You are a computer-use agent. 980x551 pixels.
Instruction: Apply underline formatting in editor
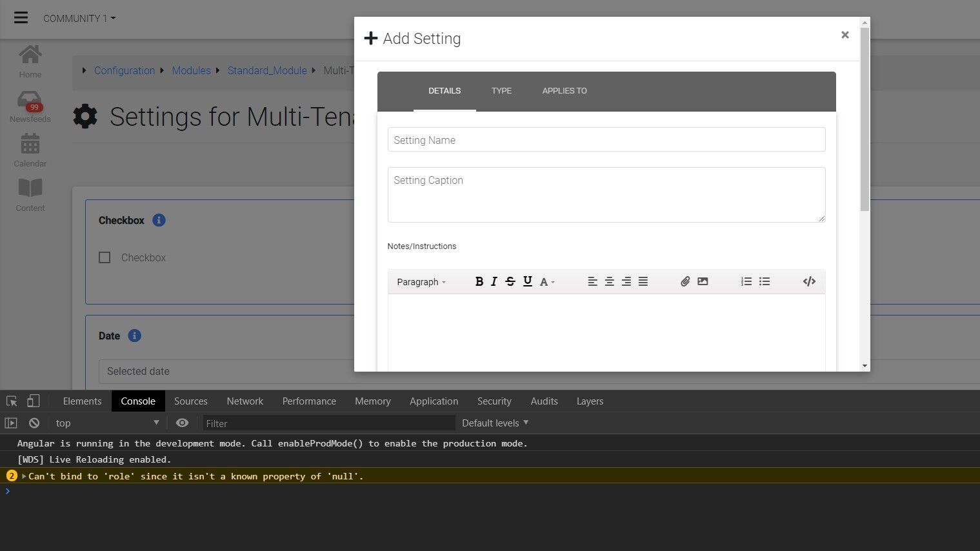coord(528,281)
